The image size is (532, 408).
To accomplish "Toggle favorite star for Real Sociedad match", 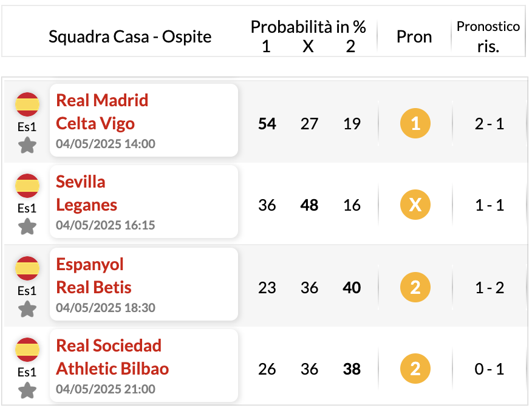I will tap(27, 390).
